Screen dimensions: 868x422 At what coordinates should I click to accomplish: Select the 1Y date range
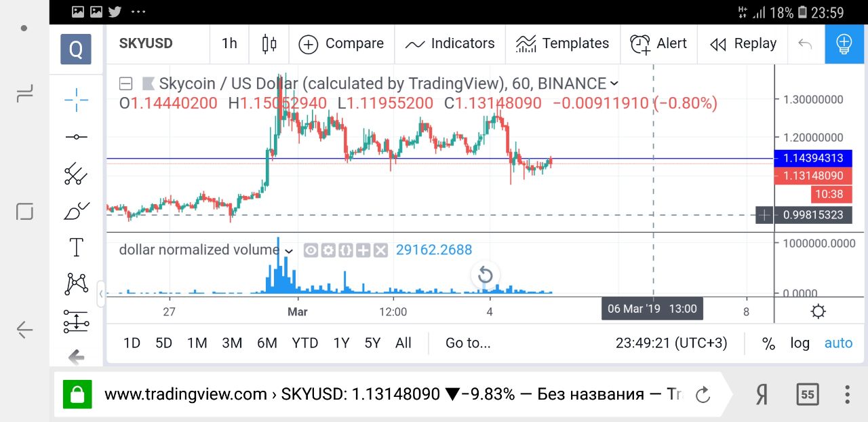pyautogui.click(x=341, y=343)
